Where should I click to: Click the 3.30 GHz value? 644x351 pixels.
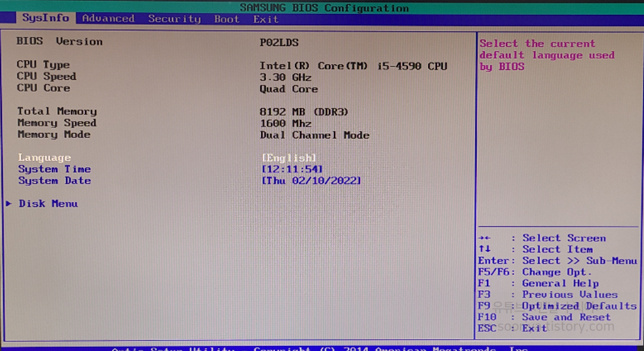point(286,78)
